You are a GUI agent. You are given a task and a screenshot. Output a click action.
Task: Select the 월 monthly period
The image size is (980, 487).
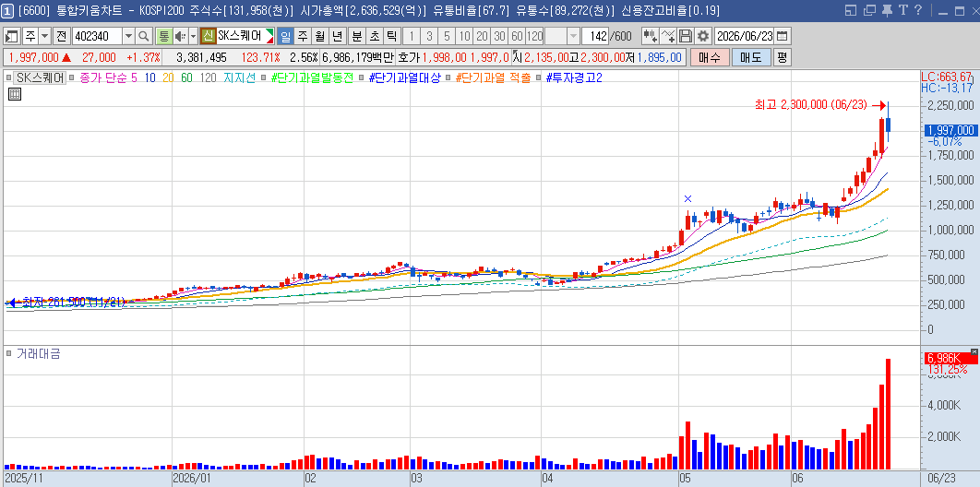coord(320,36)
